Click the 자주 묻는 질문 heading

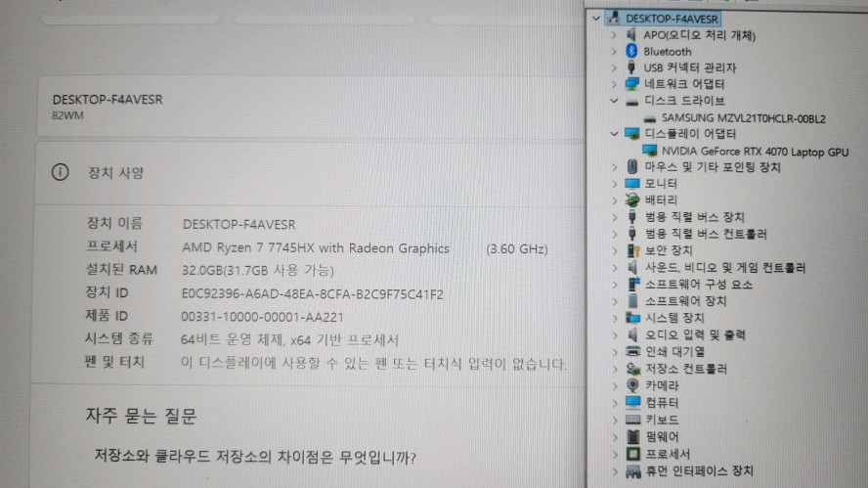[x=141, y=416]
